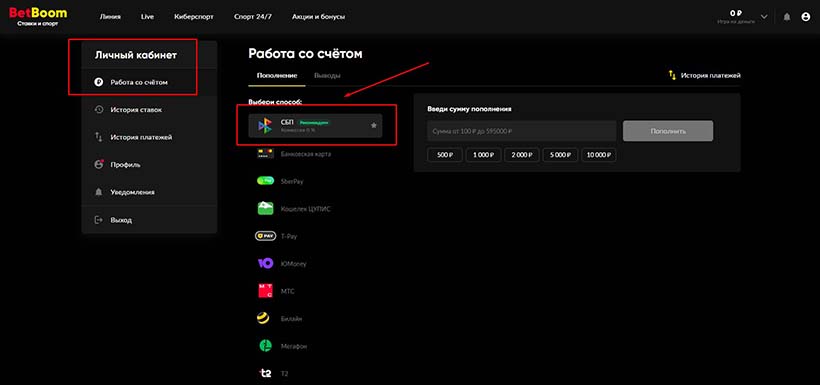Image resolution: width=820 pixels, height=385 pixels.
Task: Choose the 500 ₽ preset amount
Action: pos(445,155)
